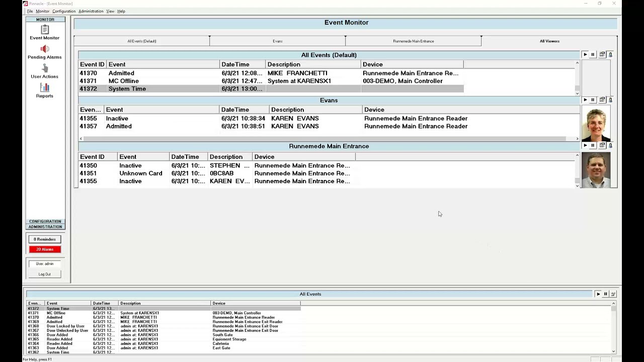Switch to the All Viewers tab
The width and height of the screenshot is (644, 362).
coord(549,41)
